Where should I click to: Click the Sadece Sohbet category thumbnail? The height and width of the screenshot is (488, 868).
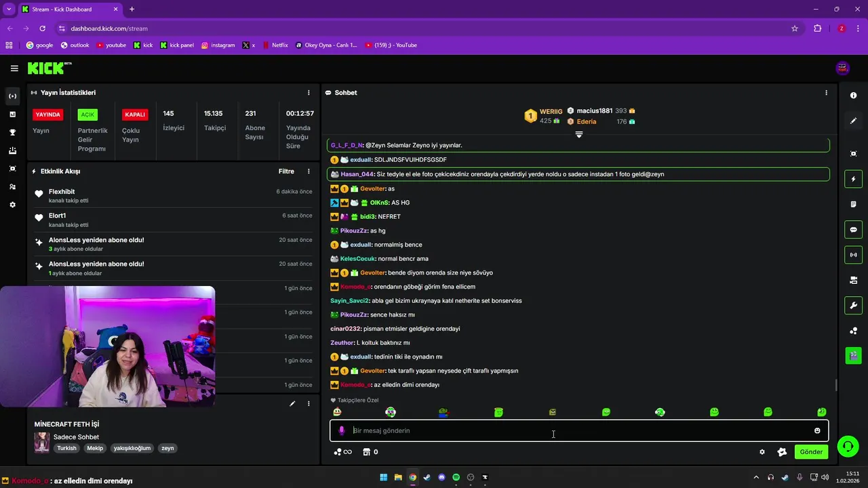tap(42, 442)
